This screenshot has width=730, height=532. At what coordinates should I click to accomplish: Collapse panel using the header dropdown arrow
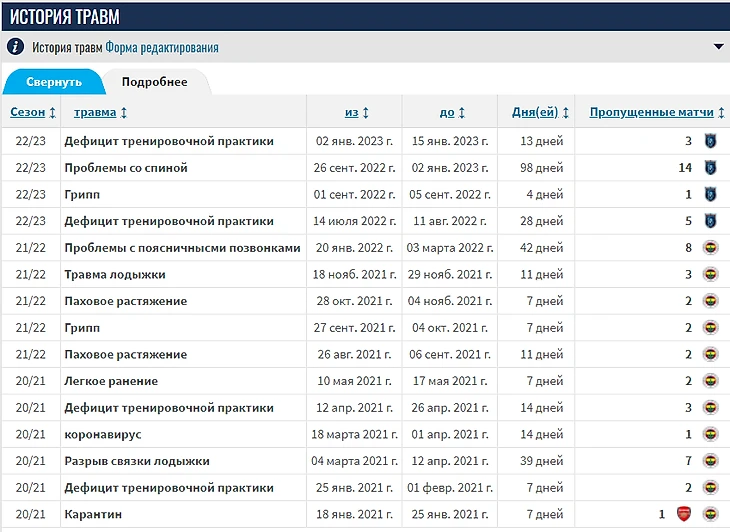point(718,47)
